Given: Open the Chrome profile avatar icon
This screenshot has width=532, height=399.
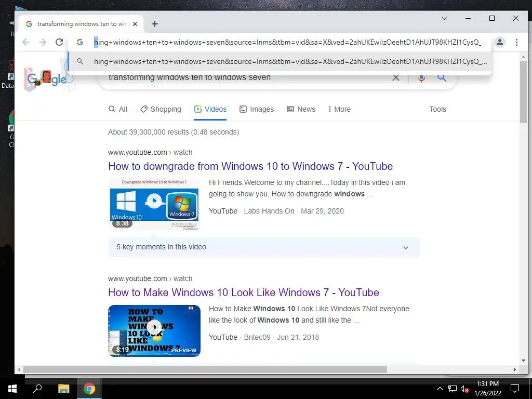Looking at the screenshot, I should click(499, 42).
